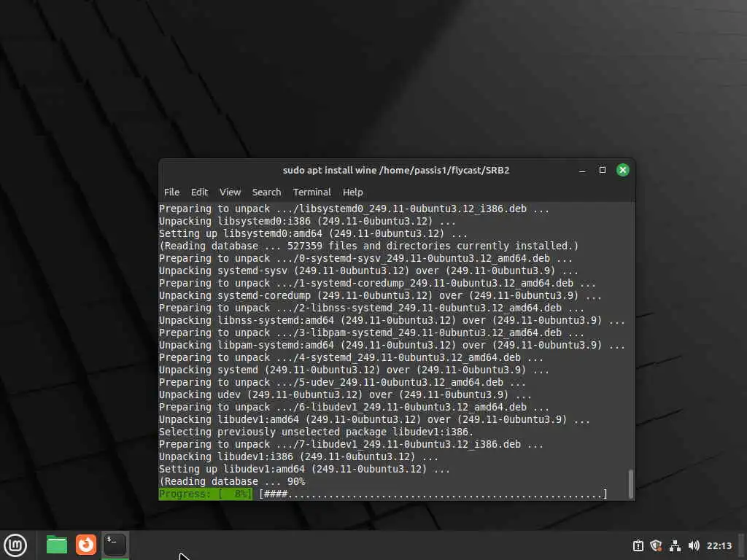Click the 'Preparing to unpack .../5-udev' line

[x=342, y=382]
